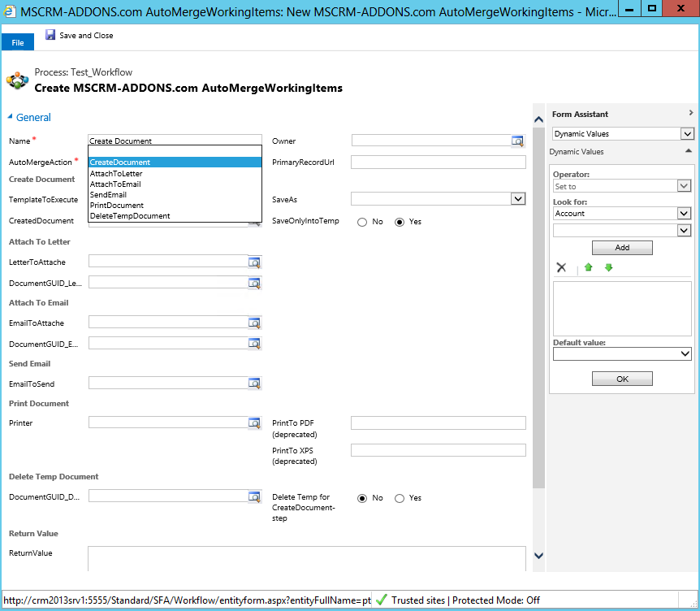
Task: Select AttachToLetter option in list
Action: click(x=175, y=173)
